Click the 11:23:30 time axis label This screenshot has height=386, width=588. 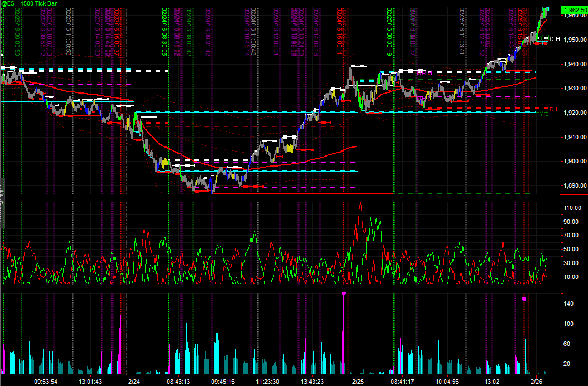(268, 382)
